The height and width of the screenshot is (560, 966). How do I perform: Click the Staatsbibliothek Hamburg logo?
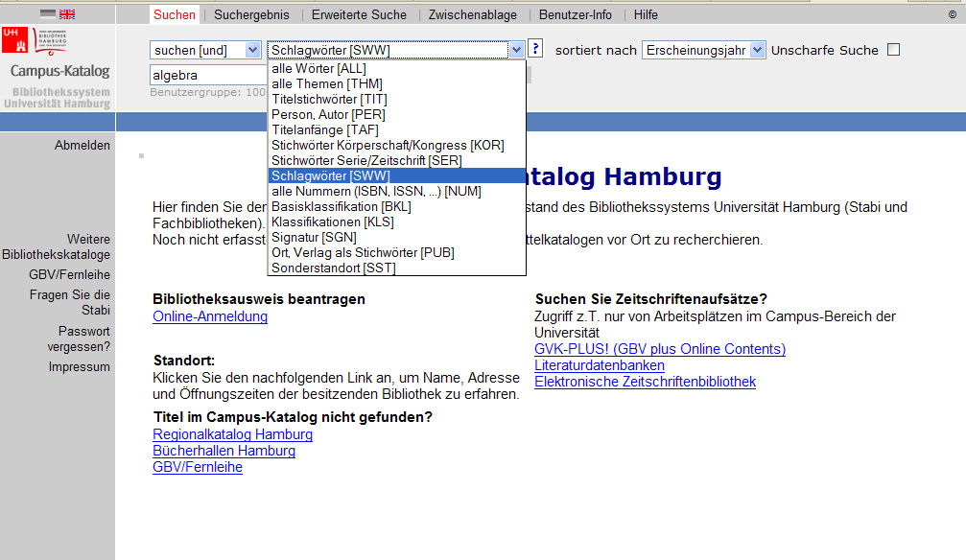click(x=51, y=41)
